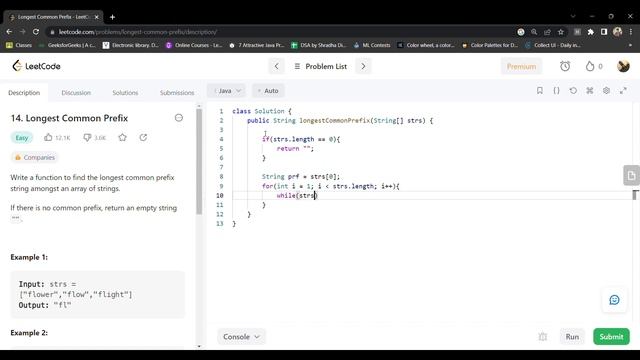Switch to the Description tab
The height and width of the screenshot is (360, 640).
(24, 93)
